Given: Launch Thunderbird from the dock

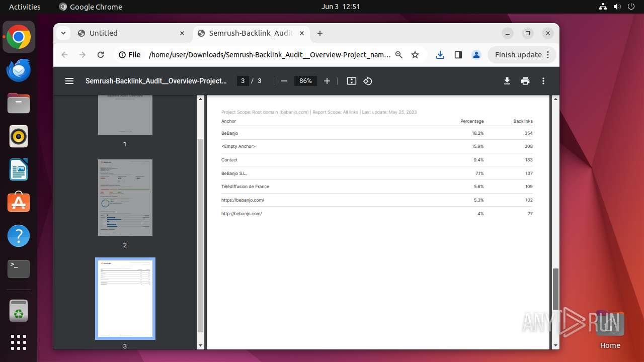Looking at the screenshot, I should (x=19, y=70).
